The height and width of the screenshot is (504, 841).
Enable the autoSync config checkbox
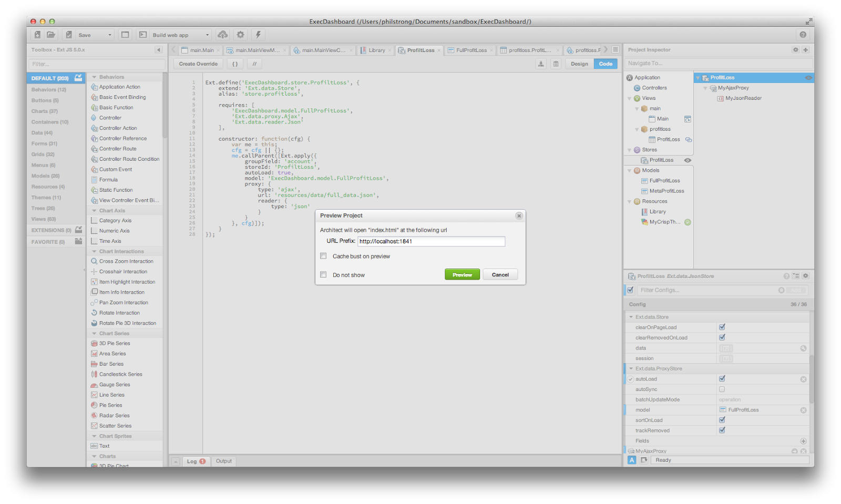(722, 389)
